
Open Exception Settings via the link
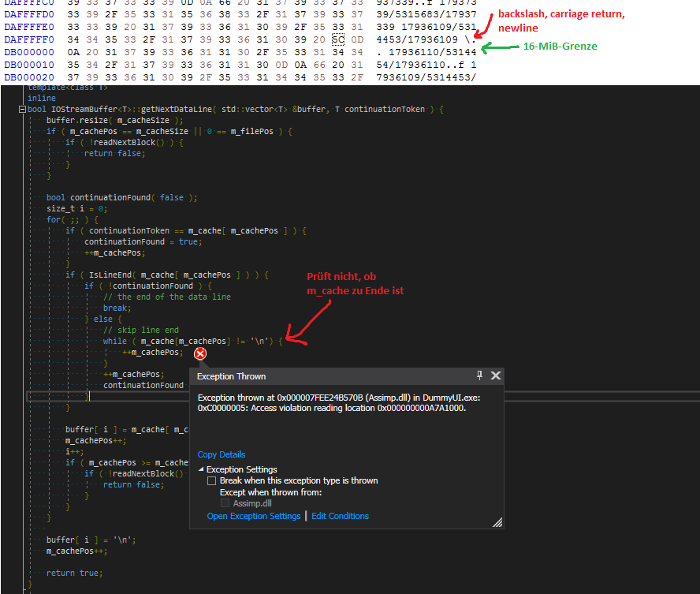253,516
